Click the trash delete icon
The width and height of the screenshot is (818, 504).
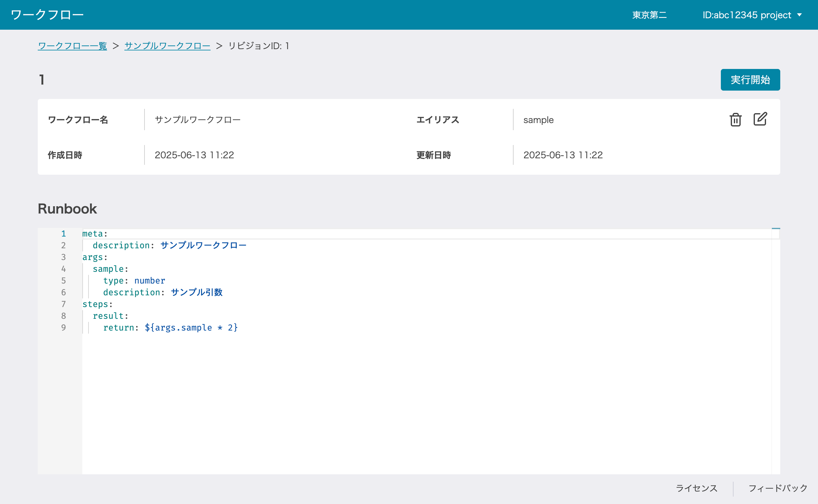(735, 120)
